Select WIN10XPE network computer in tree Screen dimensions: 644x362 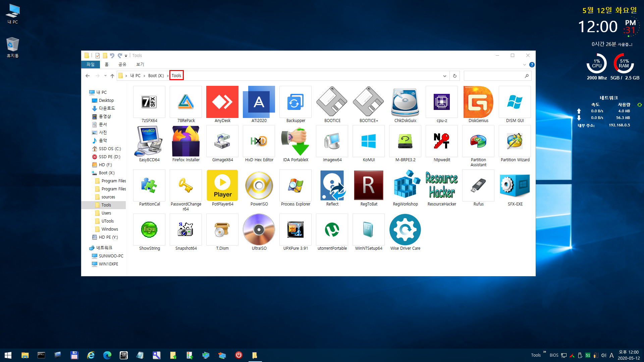[x=108, y=264]
